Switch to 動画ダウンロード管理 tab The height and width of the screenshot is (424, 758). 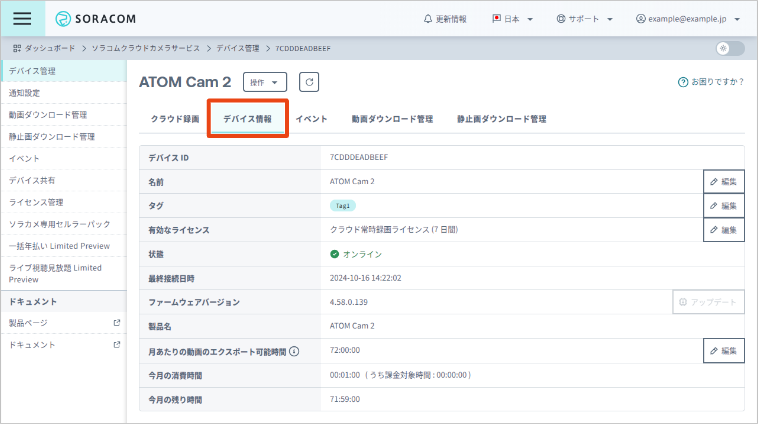click(x=392, y=119)
